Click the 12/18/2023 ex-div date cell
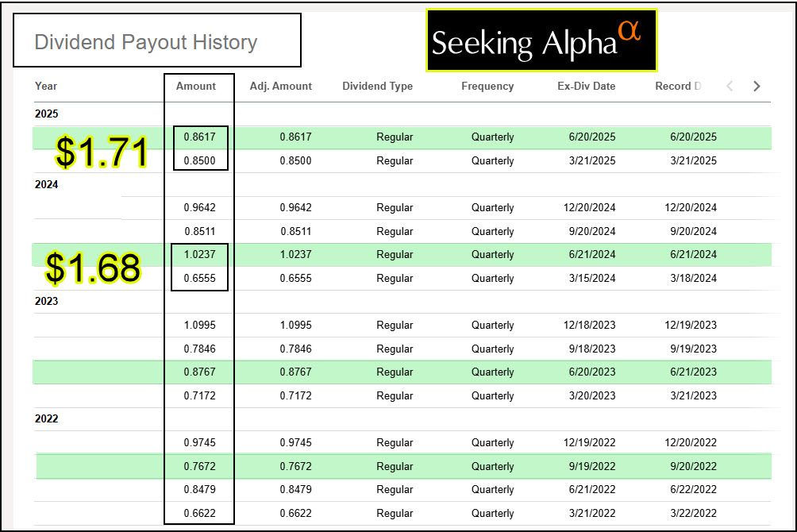This screenshot has height=532, width=797. (586, 326)
